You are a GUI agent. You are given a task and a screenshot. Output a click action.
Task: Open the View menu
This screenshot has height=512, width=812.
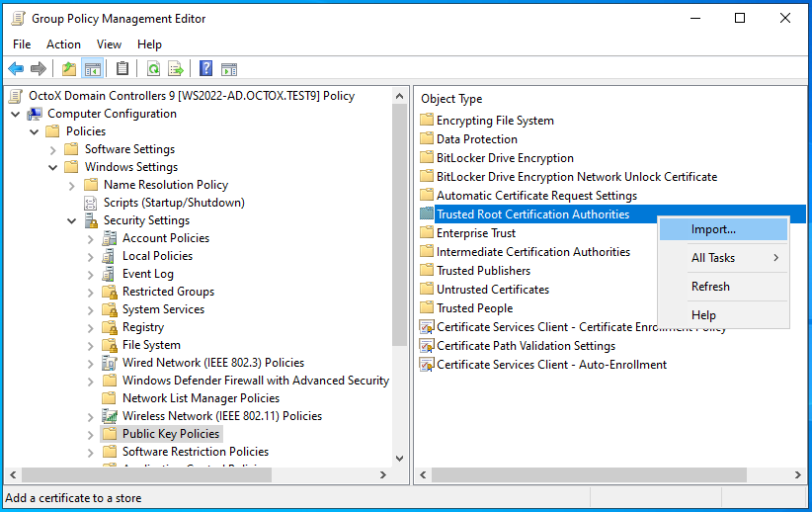click(109, 44)
